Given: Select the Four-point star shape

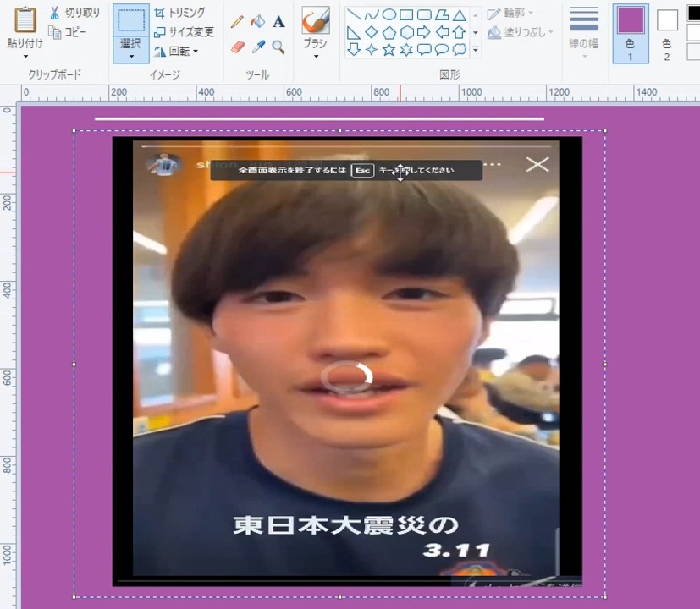Looking at the screenshot, I should [x=372, y=49].
